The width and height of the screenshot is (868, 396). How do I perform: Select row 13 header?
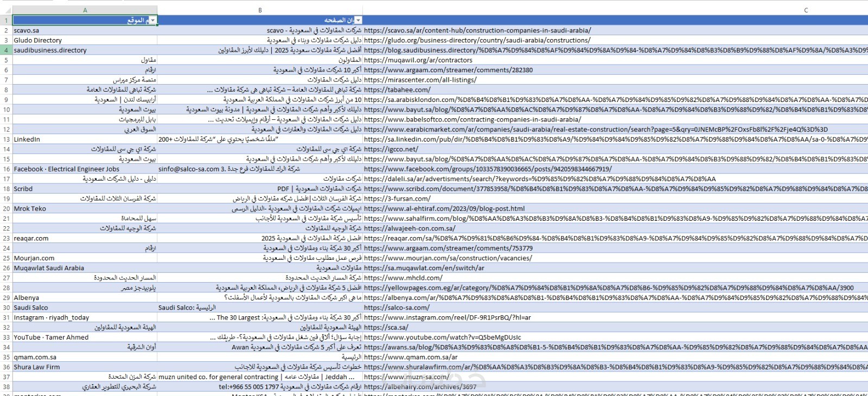(x=6, y=139)
